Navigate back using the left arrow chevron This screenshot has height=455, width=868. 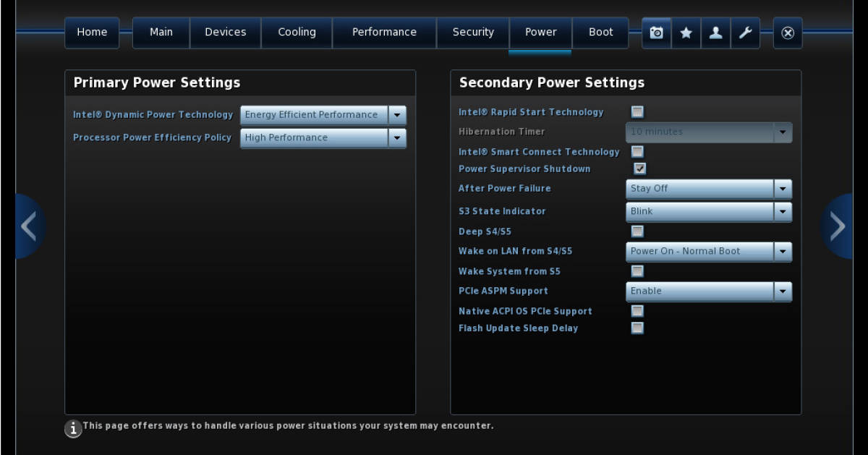(30, 226)
